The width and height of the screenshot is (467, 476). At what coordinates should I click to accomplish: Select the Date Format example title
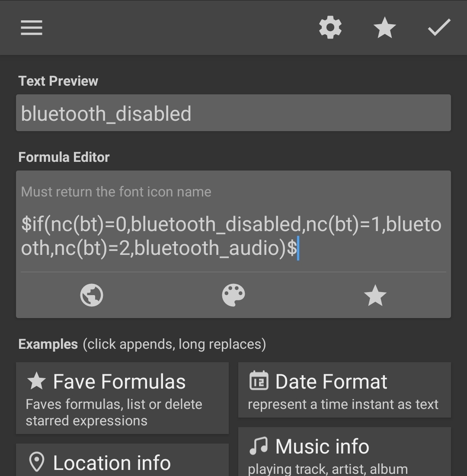tap(331, 382)
